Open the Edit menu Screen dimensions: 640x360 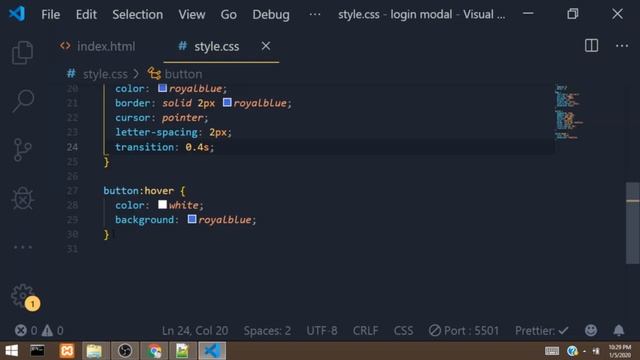(x=86, y=15)
